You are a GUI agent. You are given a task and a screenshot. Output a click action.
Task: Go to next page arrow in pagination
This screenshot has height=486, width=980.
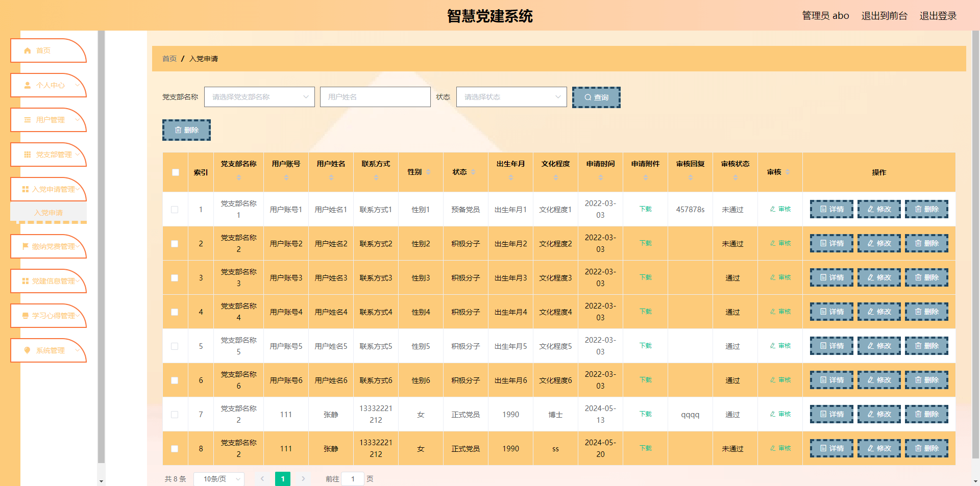coord(303,479)
